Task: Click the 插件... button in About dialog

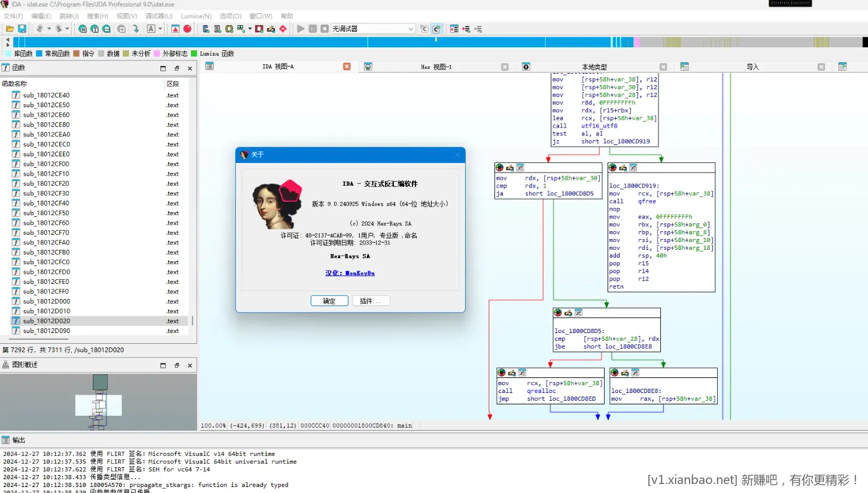Action: pos(371,301)
